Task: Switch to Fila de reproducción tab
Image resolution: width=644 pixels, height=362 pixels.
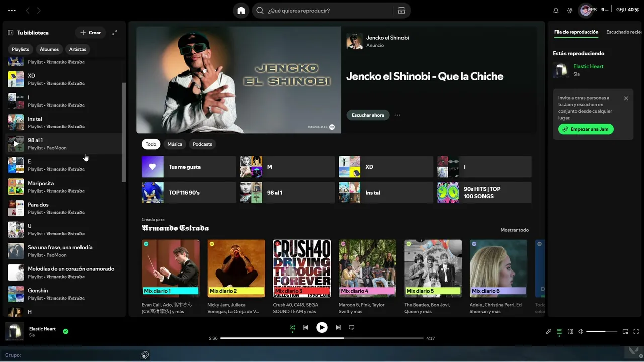Action: (577, 32)
